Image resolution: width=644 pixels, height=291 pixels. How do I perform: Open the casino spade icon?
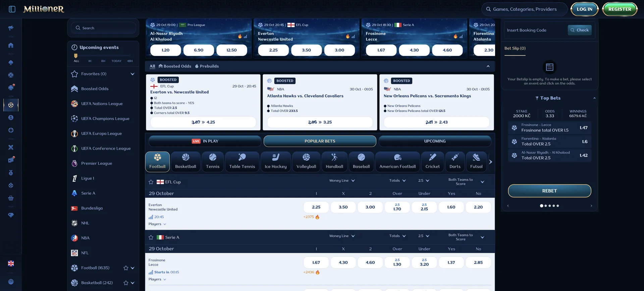tap(11, 63)
